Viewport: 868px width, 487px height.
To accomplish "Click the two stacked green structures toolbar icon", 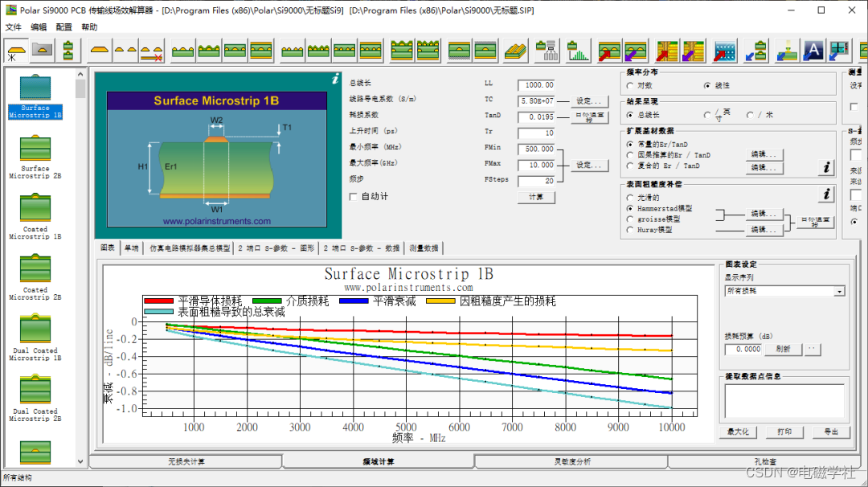I will (68, 51).
